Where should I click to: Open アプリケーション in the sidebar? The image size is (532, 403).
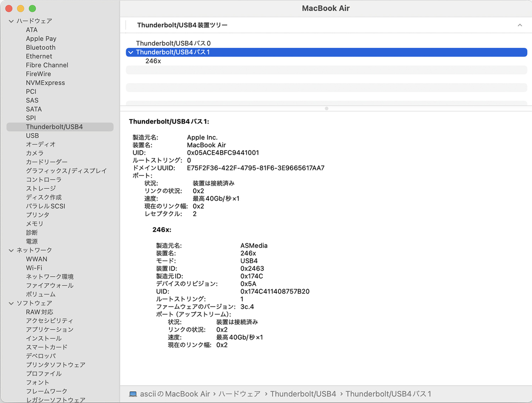pos(50,329)
